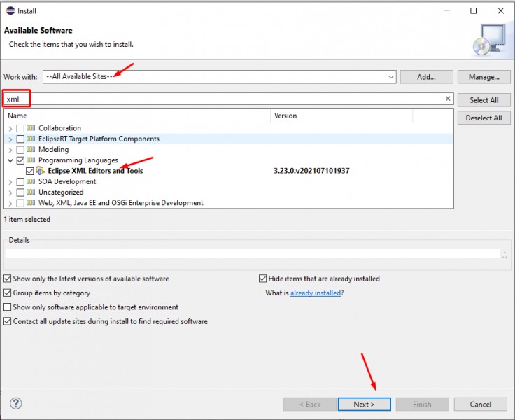Expand the Modeling category
Viewport: 515px width, 420px height.
tap(10, 150)
